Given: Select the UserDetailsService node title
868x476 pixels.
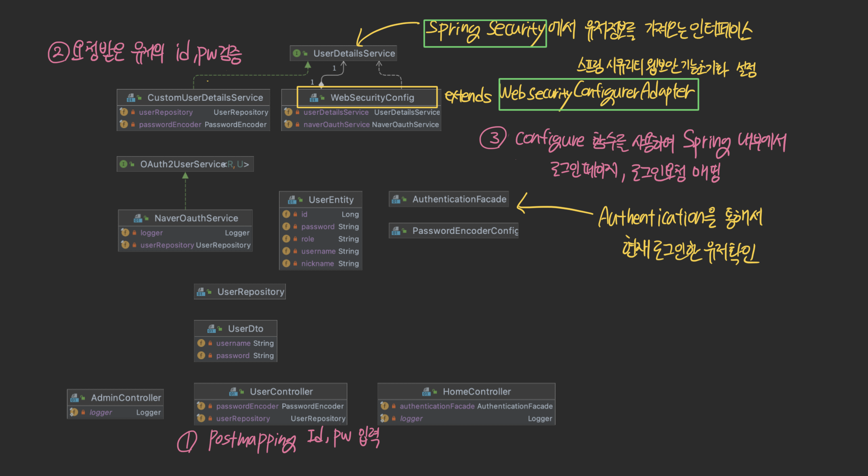Looking at the screenshot, I should click(354, 54).
